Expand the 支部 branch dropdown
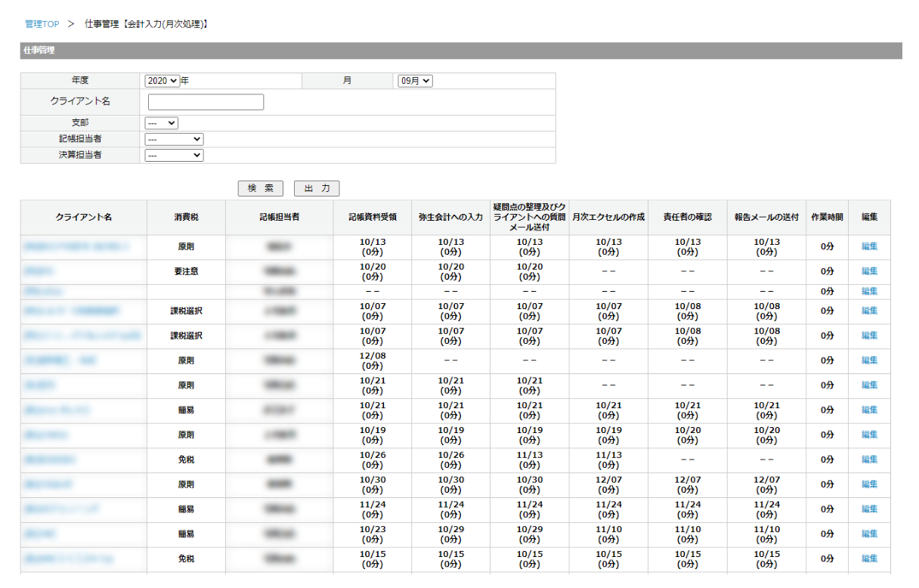Screen dimensions: 919x588 [161, 123]
